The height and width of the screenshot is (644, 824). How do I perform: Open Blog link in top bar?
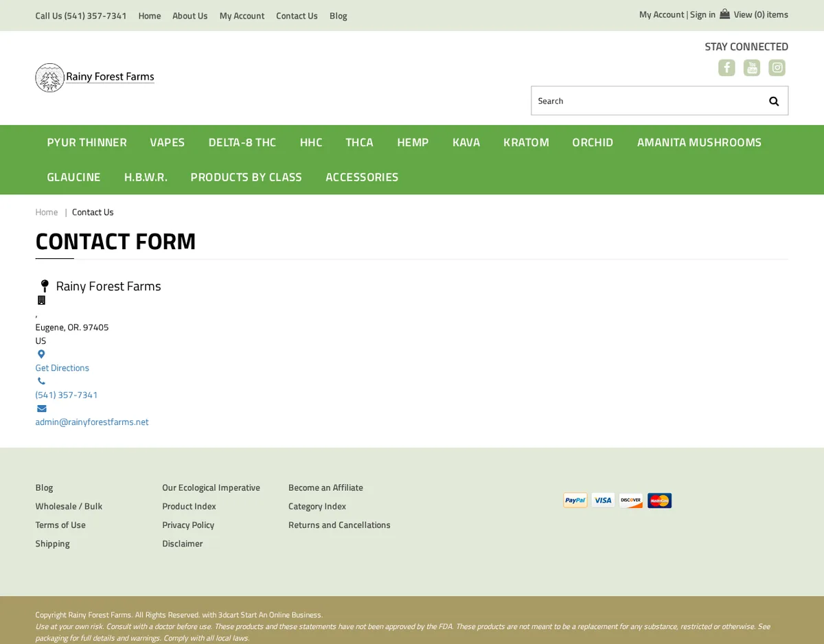(338, 16)
